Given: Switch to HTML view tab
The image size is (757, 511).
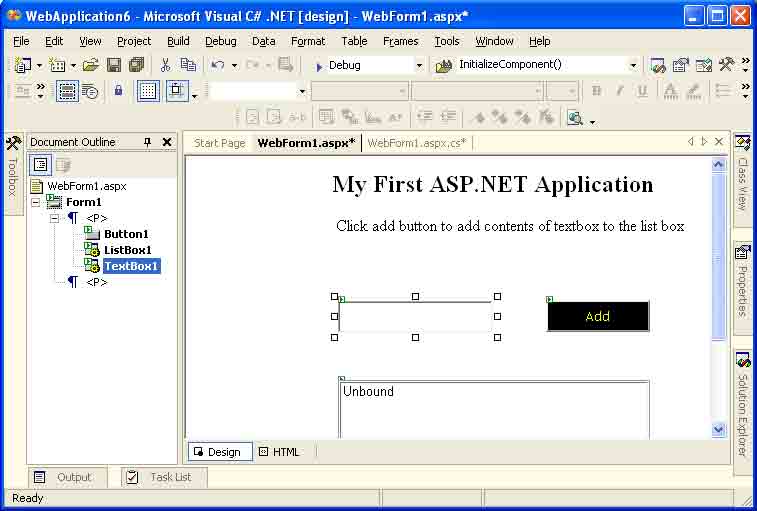Looking at the screenshot, I should 280,452.
